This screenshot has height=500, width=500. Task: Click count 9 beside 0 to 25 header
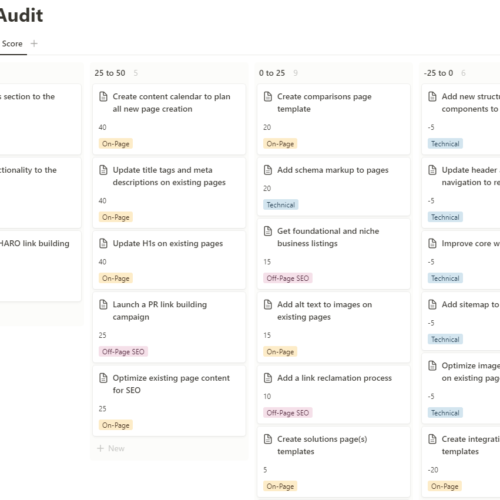(295, 73)
